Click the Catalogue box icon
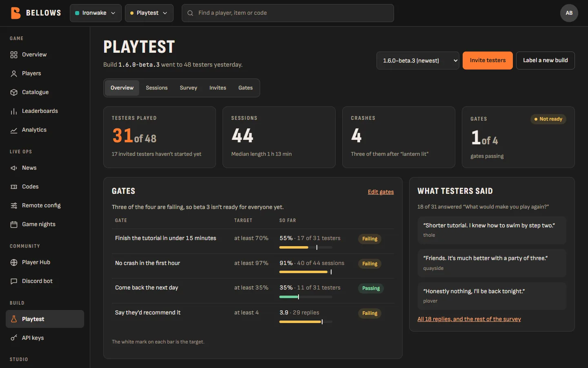 click(14, 92)
